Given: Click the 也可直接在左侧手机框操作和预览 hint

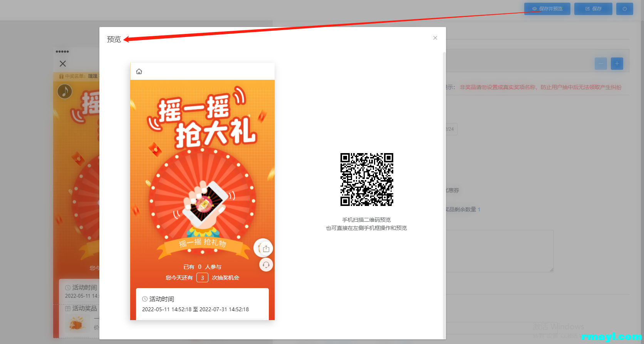Looking at the screenshot, I should tap(367, 228).
